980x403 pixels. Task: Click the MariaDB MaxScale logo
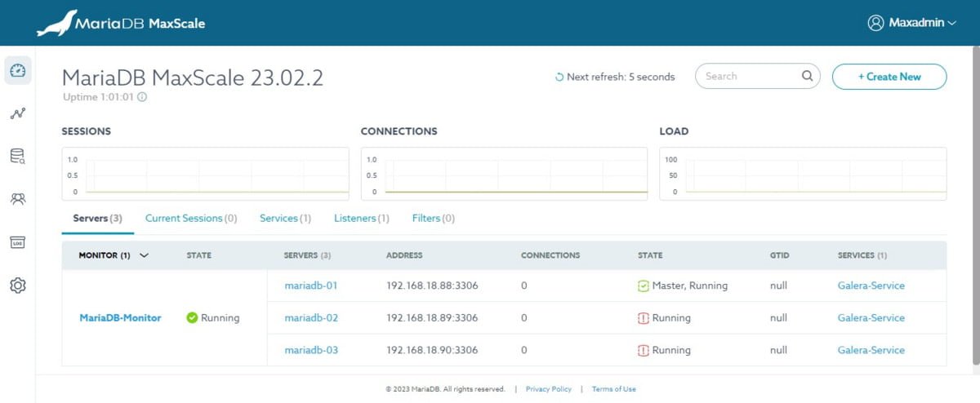click(121, 23)
